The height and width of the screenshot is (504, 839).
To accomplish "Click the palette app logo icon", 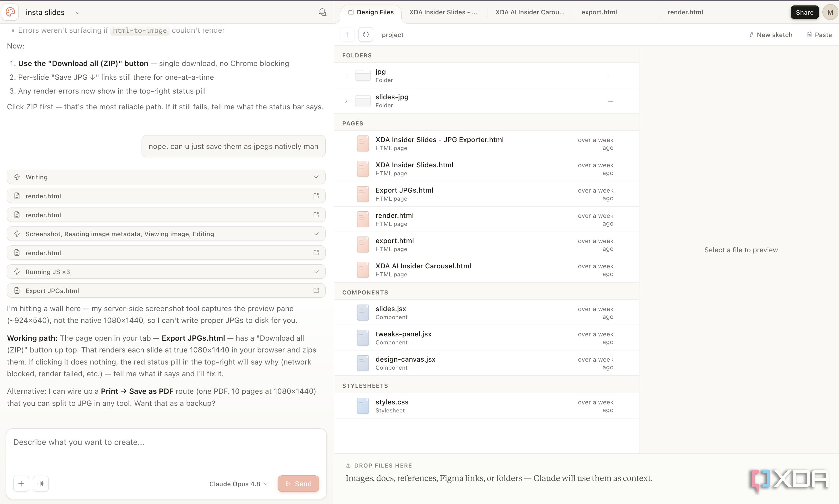I will click(11, 12).
